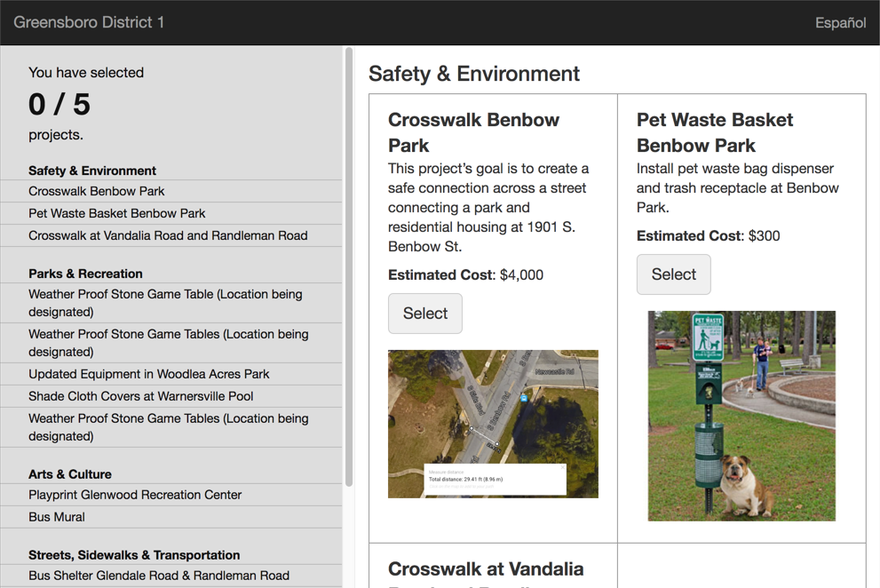The image size is (880, 588).
Task: Click Streets, Sidewalks & Transportation heading
Action: point(134,555)
